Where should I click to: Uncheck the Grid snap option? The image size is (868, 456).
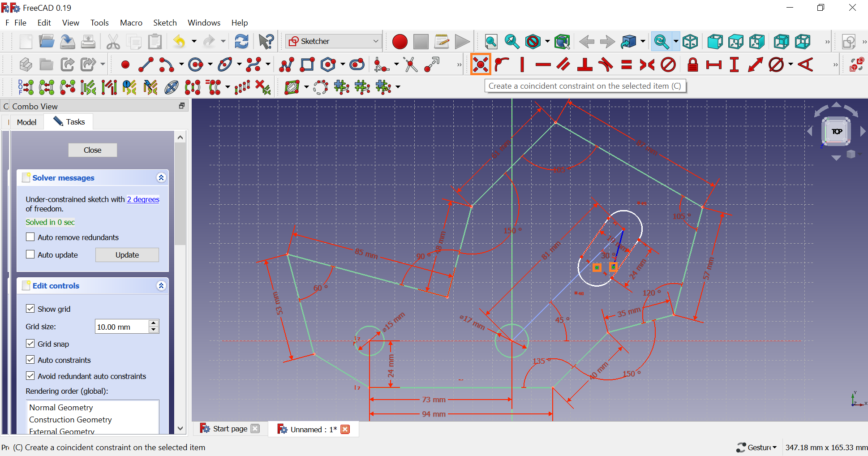pyautogui.click(x=30, y=344)
